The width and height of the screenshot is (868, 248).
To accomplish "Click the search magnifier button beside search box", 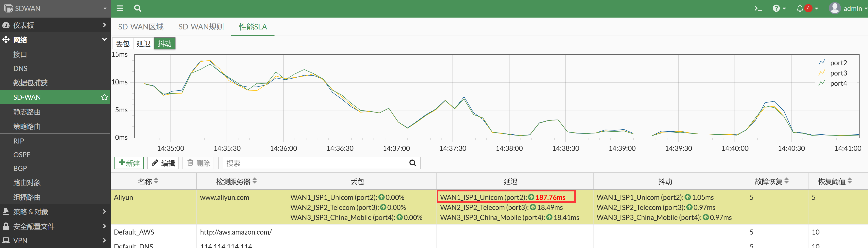I will (412, 163).
